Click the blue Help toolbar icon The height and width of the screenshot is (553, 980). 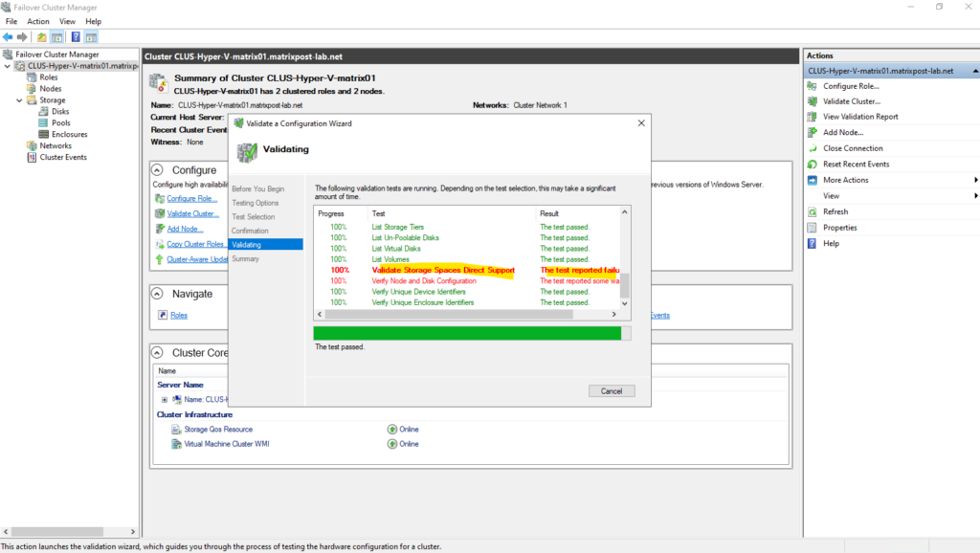75,37
